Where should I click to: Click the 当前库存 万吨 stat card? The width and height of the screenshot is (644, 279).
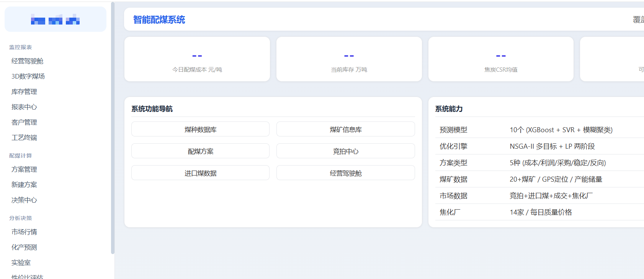(349, 59)
